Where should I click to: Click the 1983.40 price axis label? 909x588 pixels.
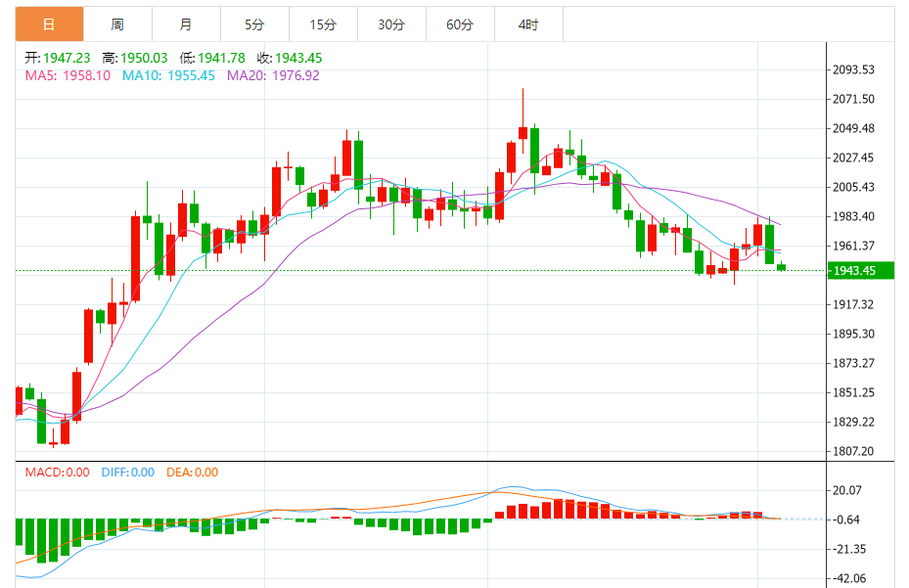pos(853,216)
